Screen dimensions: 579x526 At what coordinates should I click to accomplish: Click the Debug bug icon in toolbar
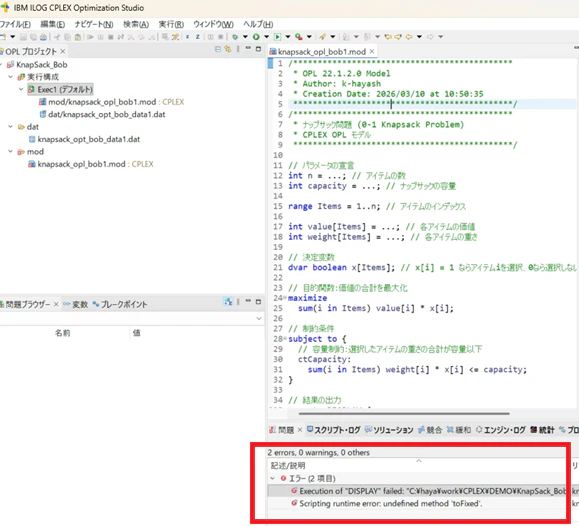[235, 37]
